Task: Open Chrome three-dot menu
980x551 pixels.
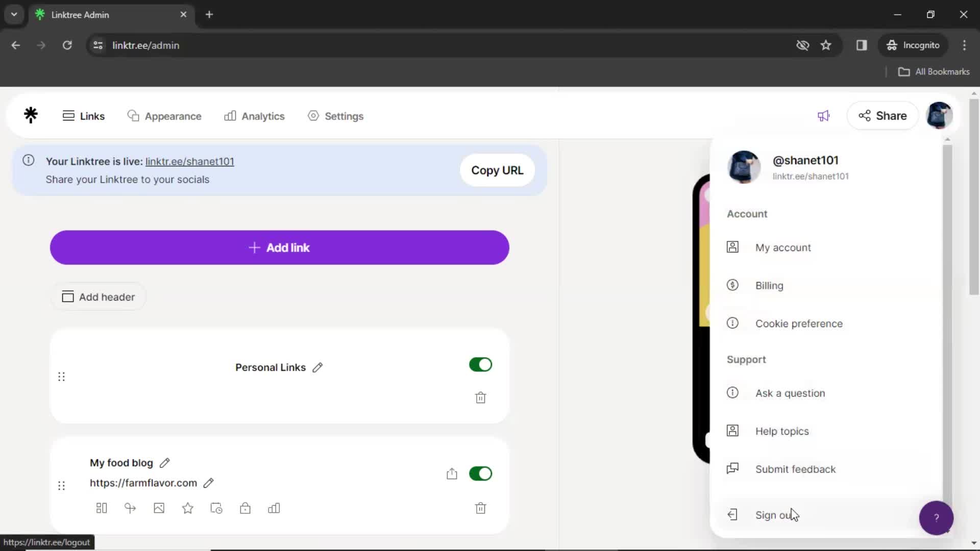Action: [964, 45]
